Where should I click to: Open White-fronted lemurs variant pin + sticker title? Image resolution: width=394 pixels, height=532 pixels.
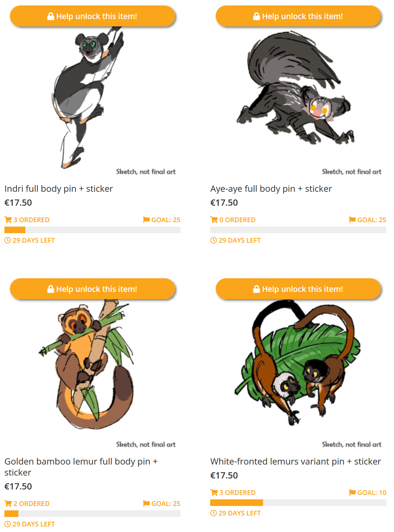(296, 461)
